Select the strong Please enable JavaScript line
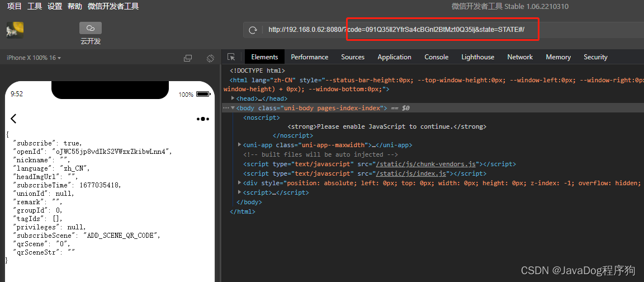 tap(387, 126)
